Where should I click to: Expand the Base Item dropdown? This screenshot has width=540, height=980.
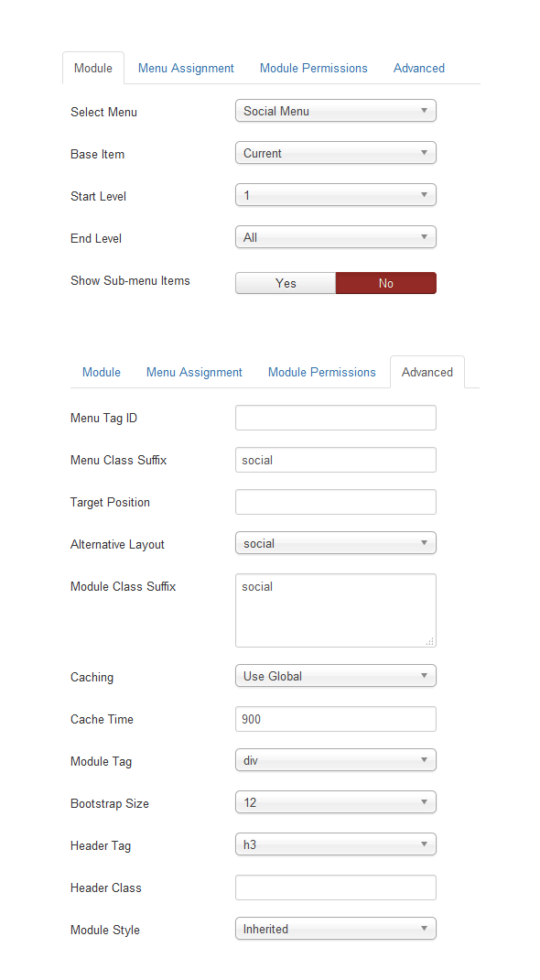336,153
